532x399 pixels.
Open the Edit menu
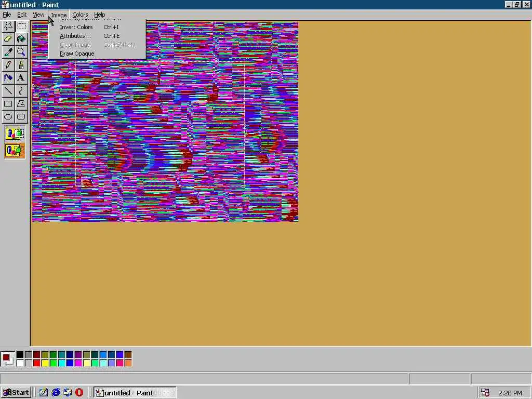tap(22, 15)
